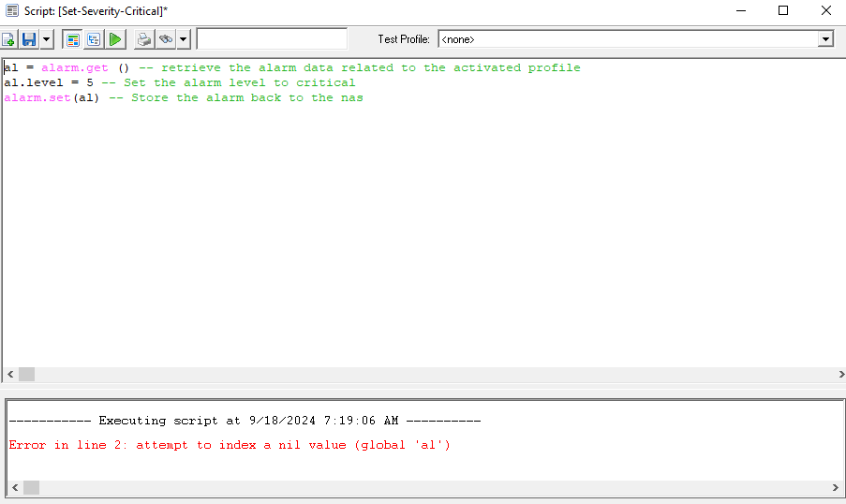
Task: Click the output pane horizontal scrollbar thumb
Action: pos(31,487)
